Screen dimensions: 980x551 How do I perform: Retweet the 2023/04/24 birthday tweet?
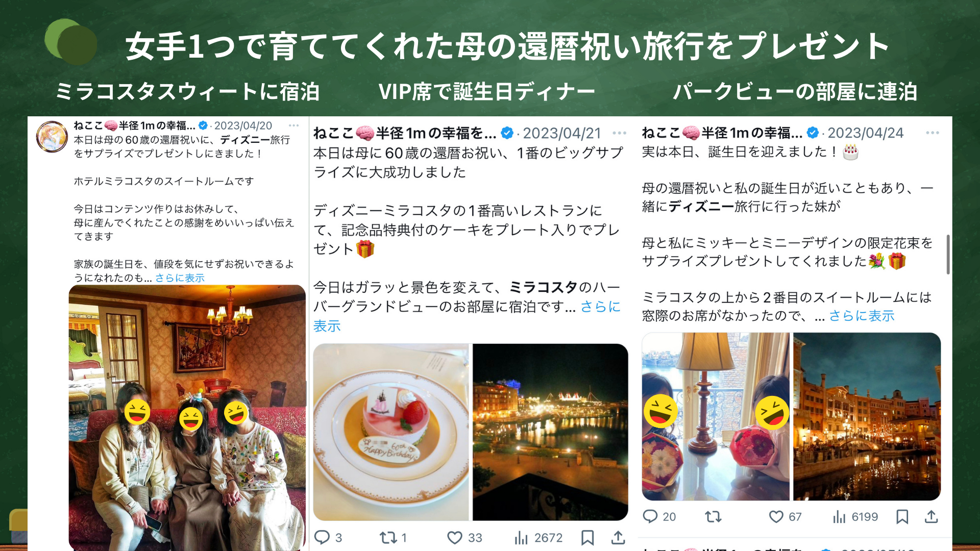point(713,517)
